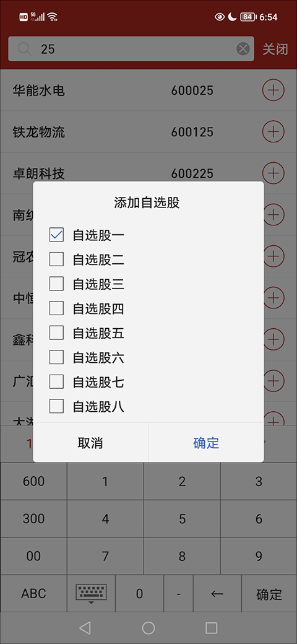Tick the 自选股八 checkbox

[x=56, y=407]
